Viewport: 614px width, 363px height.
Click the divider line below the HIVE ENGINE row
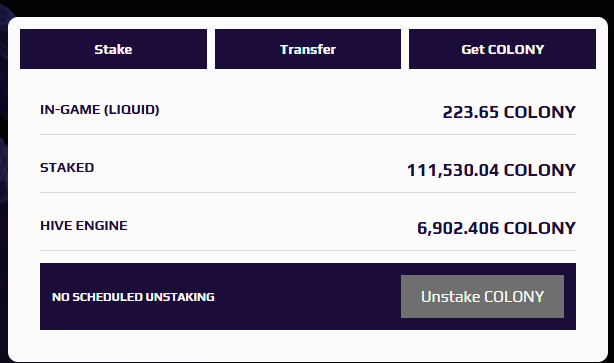click(x=308, y=250)
